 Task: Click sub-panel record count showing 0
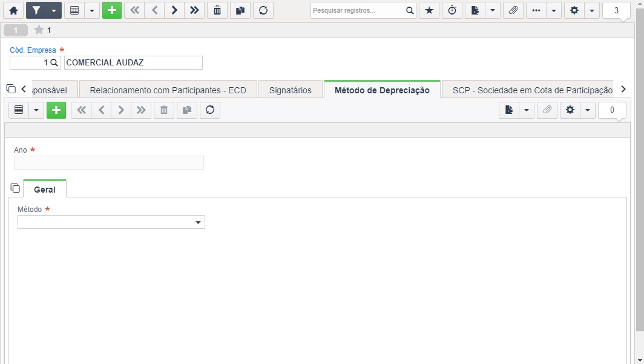612,110
